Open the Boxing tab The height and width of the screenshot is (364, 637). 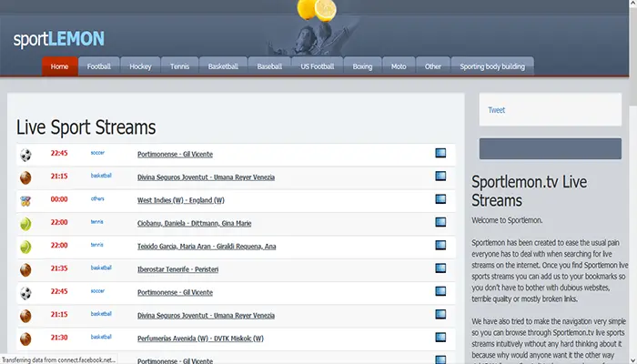pyautogui.click(x=362, y=66)
